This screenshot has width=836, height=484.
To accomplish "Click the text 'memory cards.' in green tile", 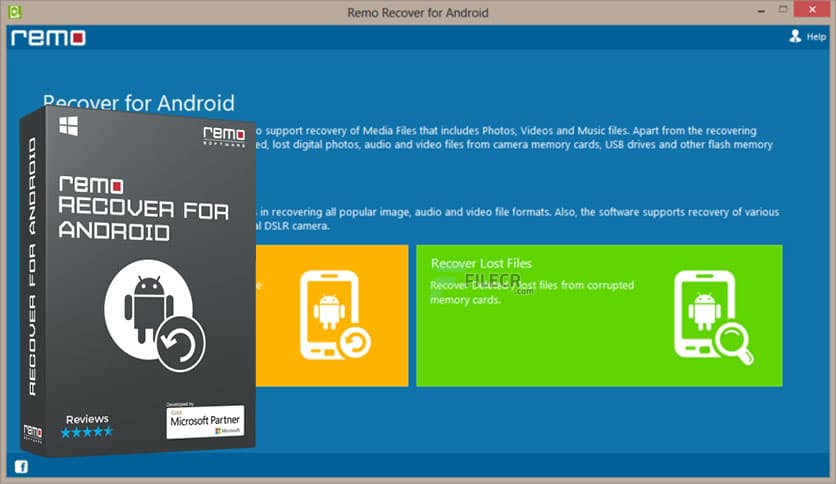I will (465, 300).
